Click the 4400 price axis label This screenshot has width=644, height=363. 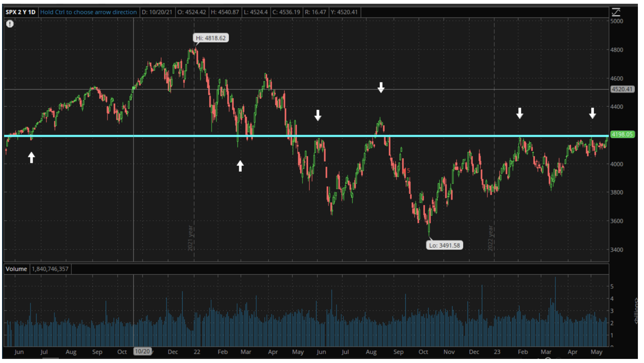tap(616, 107)
